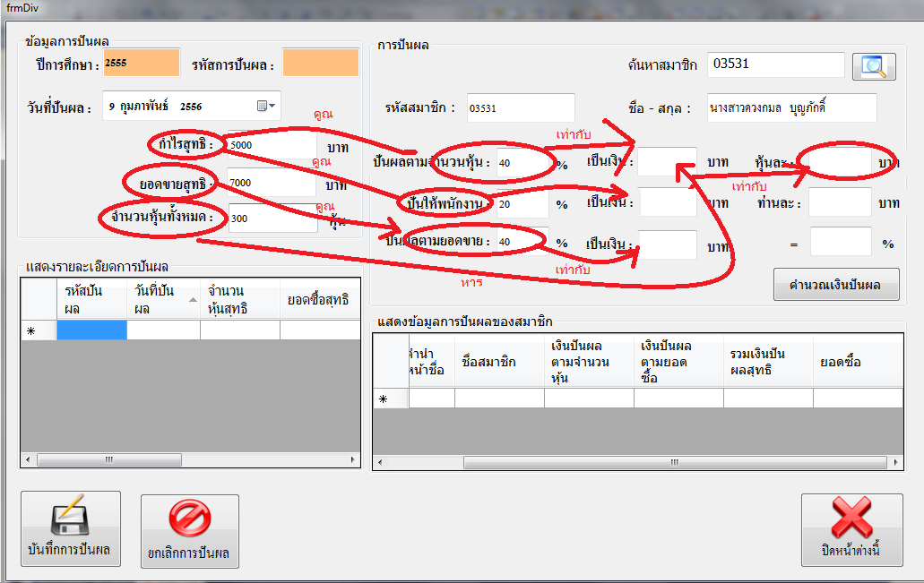Viewport: 924px width, 583px height.
Task: Click the ปันให้พนักงาน percentage field showing 20
Action: 524,203
